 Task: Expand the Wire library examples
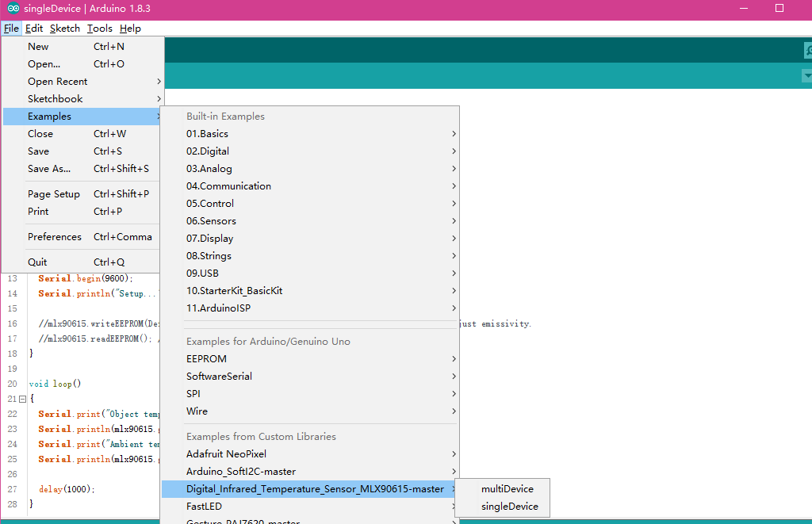310,411
